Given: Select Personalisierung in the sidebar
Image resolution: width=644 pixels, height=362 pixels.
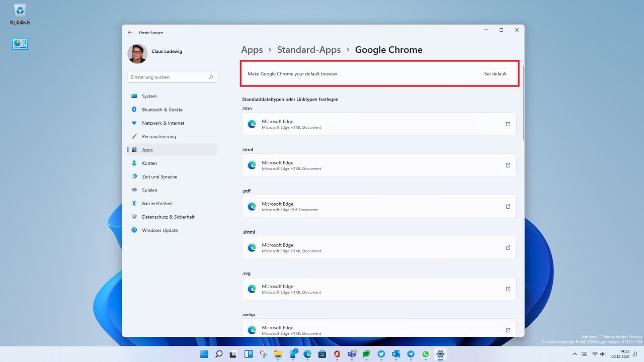Looking at the screenshot, I should (x=173, y=136).
